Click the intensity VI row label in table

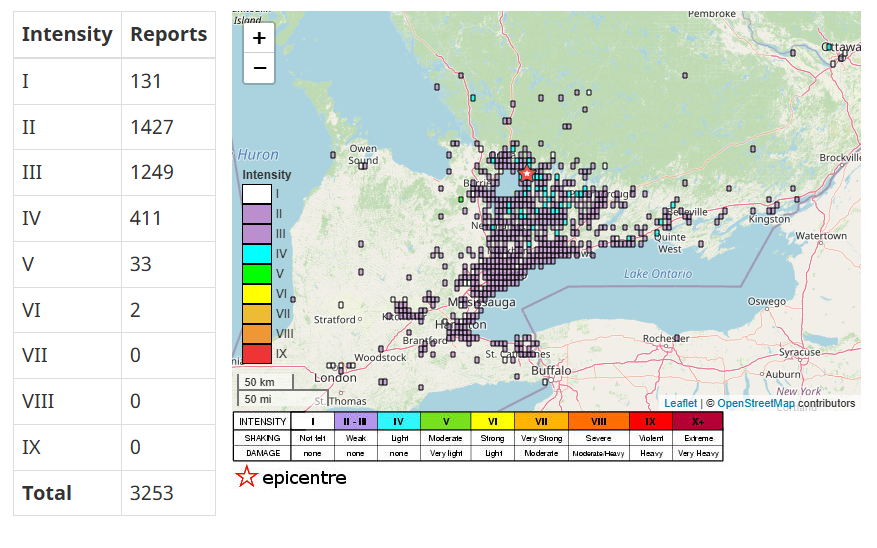[x=31, y=310]
